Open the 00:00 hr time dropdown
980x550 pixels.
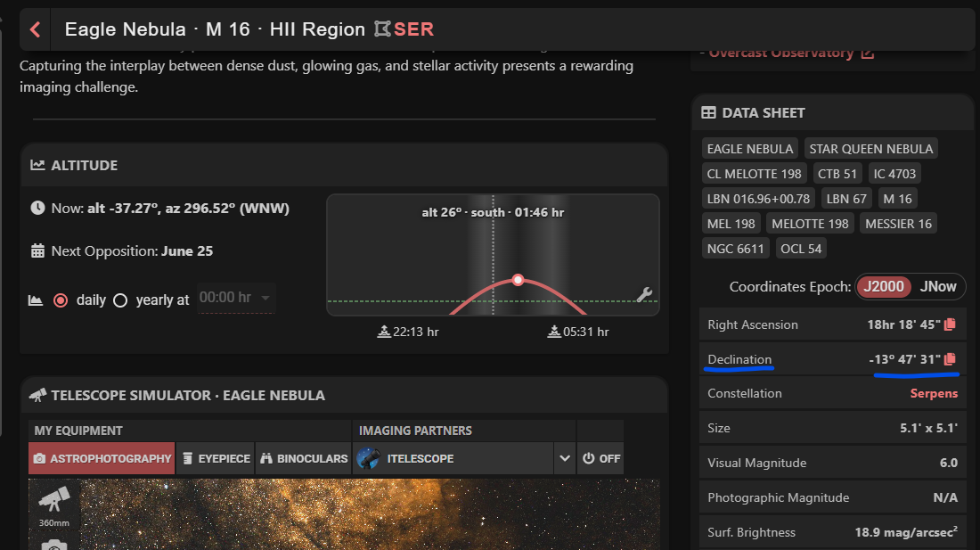click(236, 299)
